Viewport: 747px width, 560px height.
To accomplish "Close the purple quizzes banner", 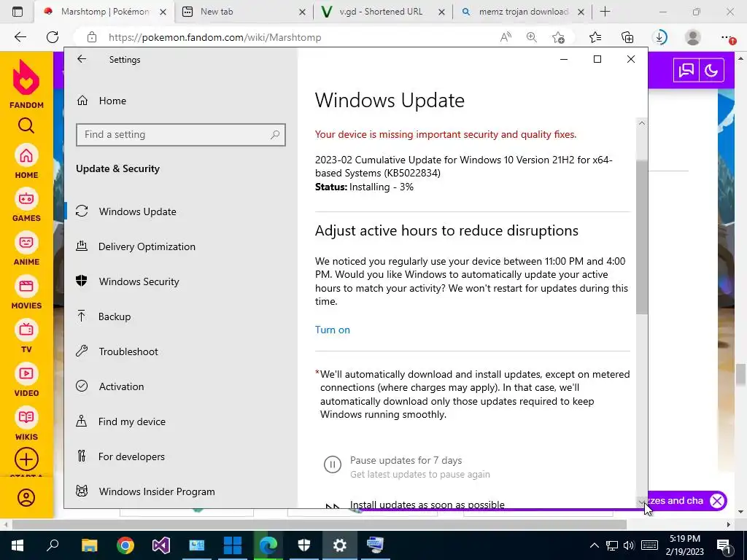I will pos(717,500).
